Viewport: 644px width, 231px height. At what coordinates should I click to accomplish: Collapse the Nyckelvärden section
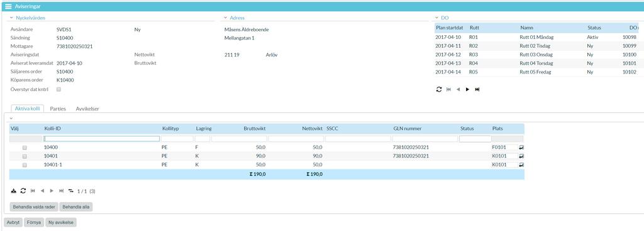click(11, 18)
